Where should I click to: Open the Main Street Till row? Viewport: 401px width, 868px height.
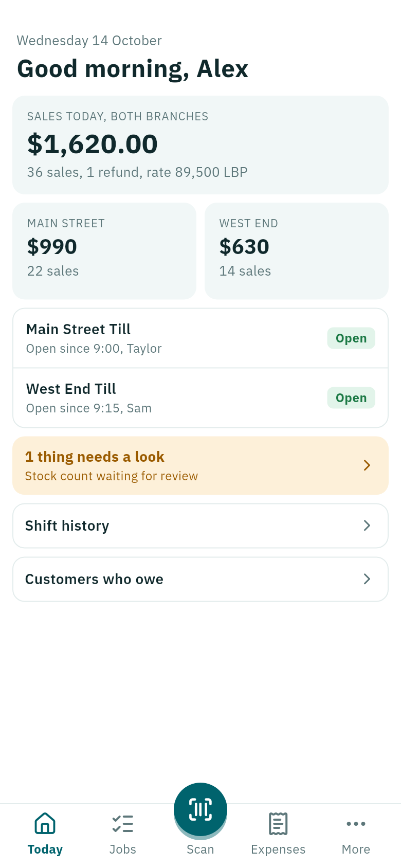200,338
